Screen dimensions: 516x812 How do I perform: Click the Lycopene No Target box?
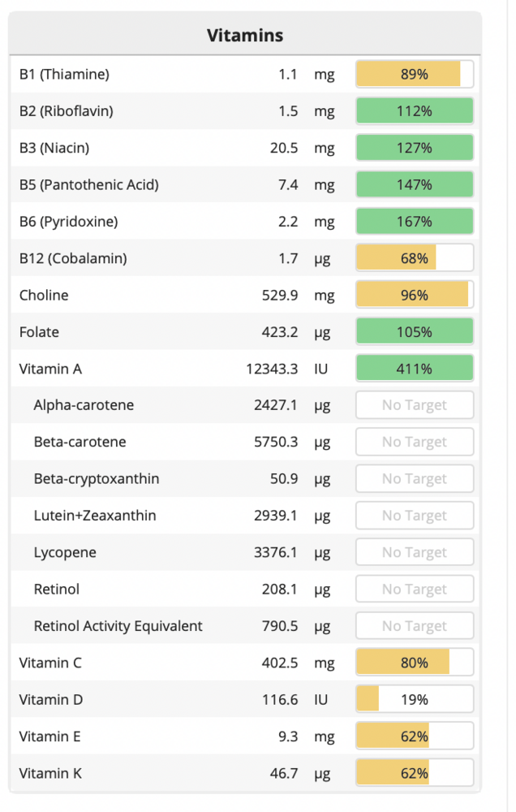[x=414, y=552]
